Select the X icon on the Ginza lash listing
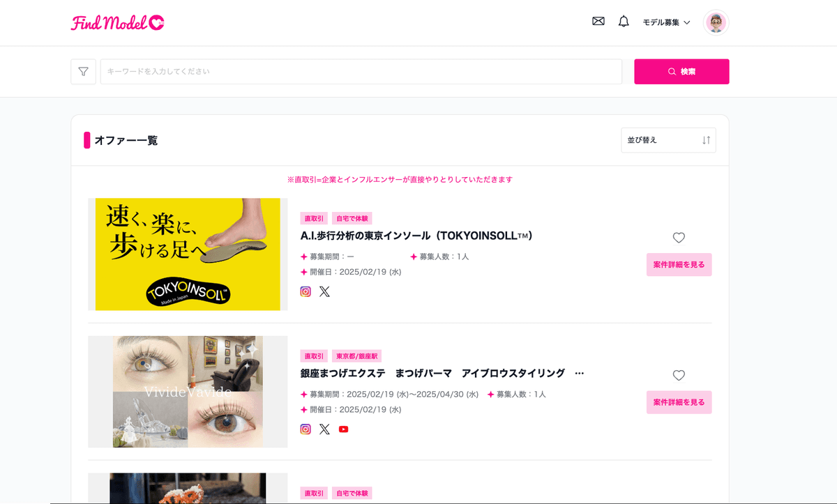Screen dimensions: 837x504 pos(324,429)
